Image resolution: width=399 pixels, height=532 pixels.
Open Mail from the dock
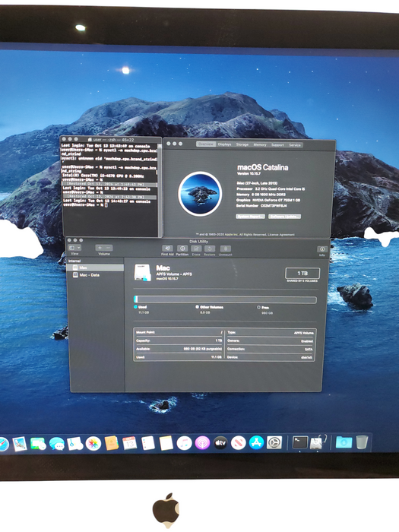[x=20, y=444]
